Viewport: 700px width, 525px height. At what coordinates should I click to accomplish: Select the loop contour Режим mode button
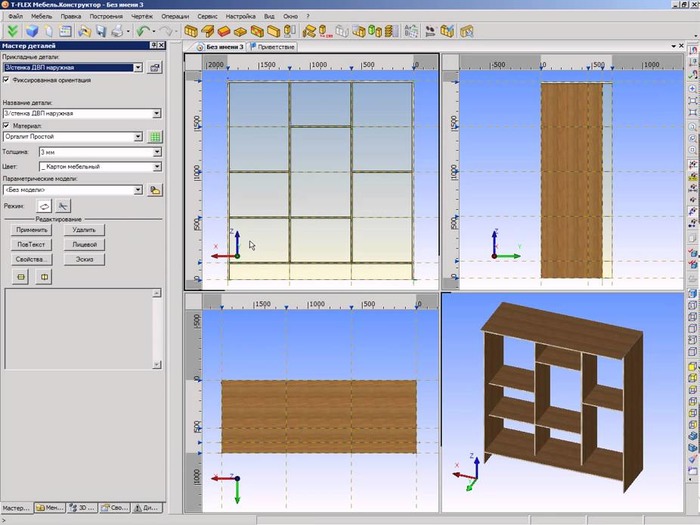[x=44, y=206]
